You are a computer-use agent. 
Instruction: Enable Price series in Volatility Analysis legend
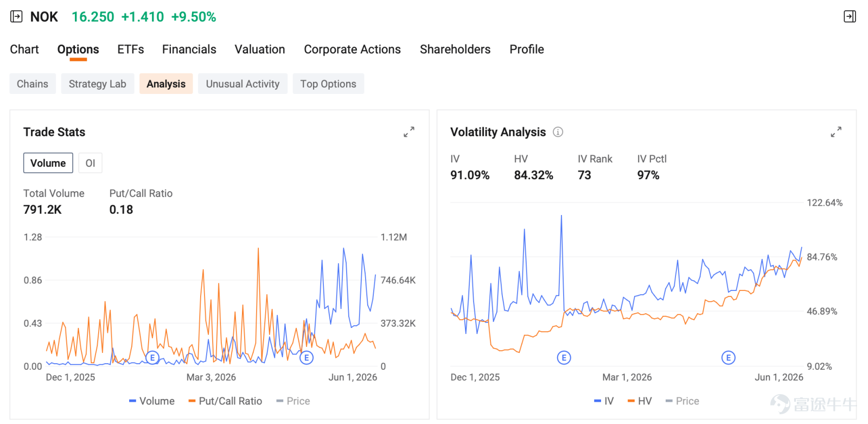(x=682, y=401)
